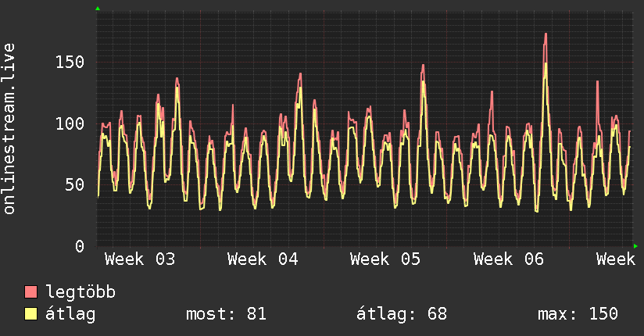
Task: Click the 'Week 03' axis label
Action: pos(140,259)
